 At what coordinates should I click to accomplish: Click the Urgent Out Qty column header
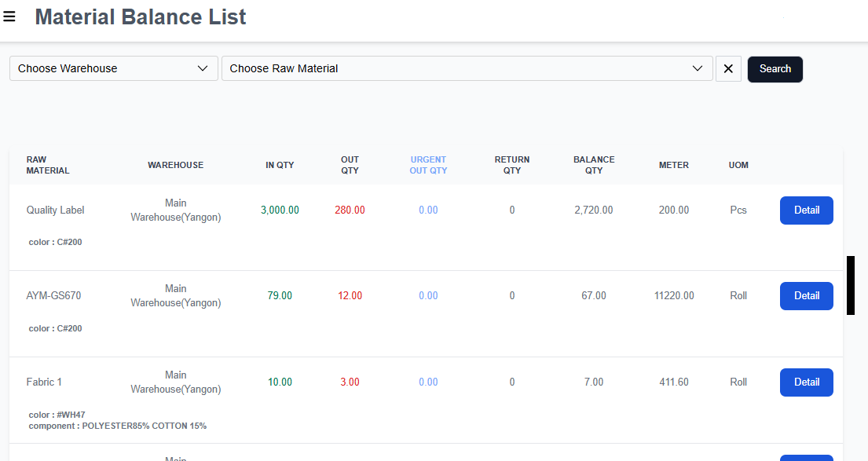point(428,165)
